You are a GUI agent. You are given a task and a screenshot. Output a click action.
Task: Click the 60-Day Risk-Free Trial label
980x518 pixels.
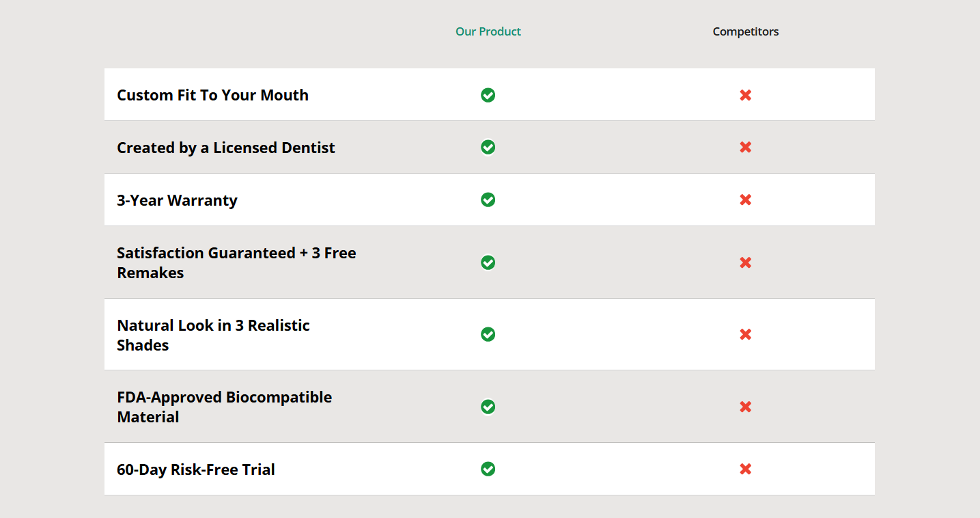196,469
